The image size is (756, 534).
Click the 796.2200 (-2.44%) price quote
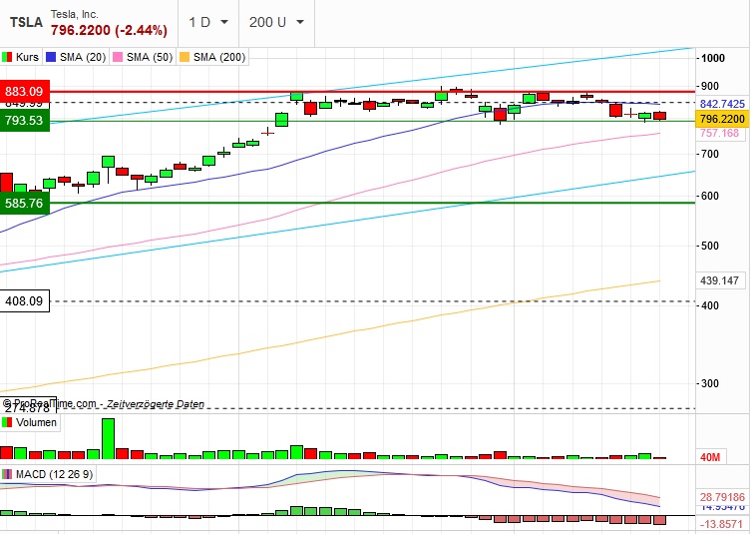coord(109,30)
